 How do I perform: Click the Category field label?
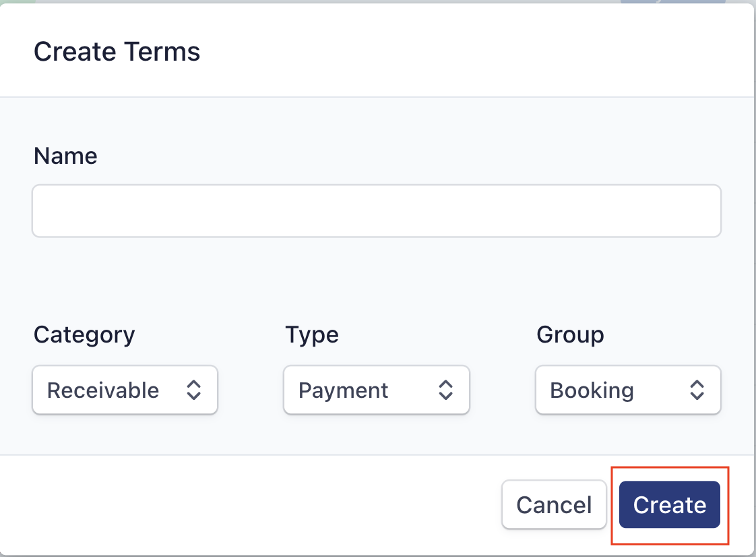tap(84, 334)
